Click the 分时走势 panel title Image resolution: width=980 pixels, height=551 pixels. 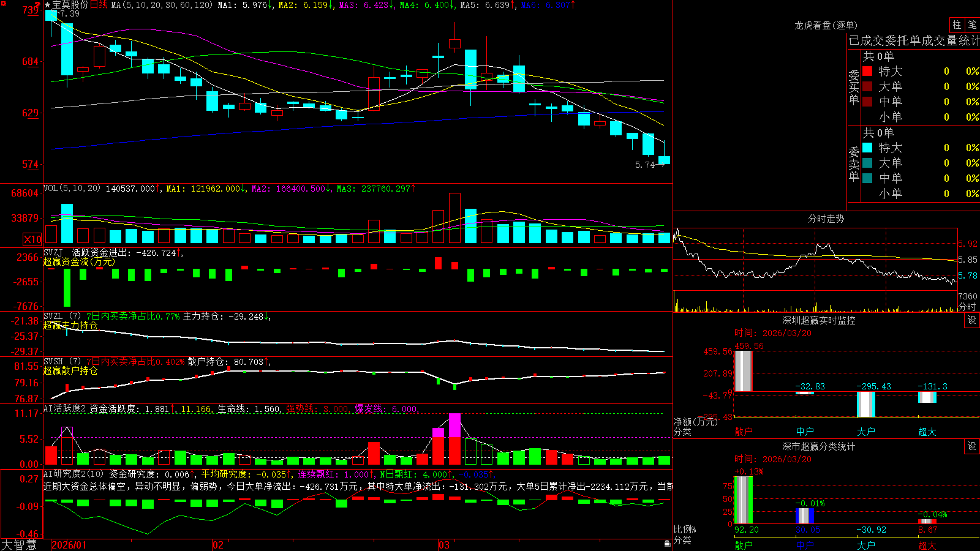[x=826, y=219]
